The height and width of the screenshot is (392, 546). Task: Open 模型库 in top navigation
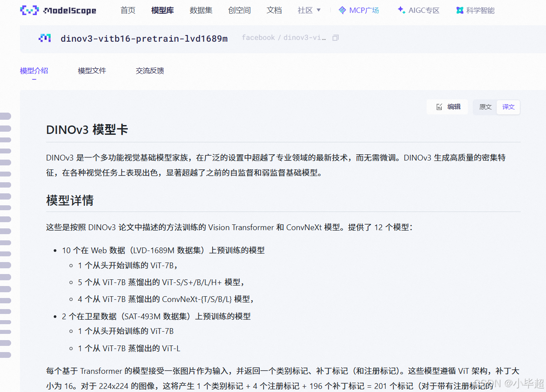click(162, 10)
